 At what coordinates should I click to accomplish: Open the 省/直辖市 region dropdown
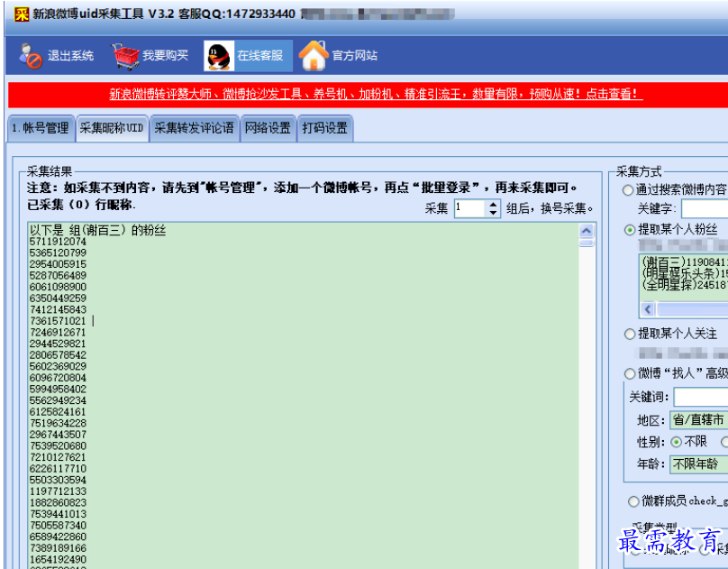(699, 420)
